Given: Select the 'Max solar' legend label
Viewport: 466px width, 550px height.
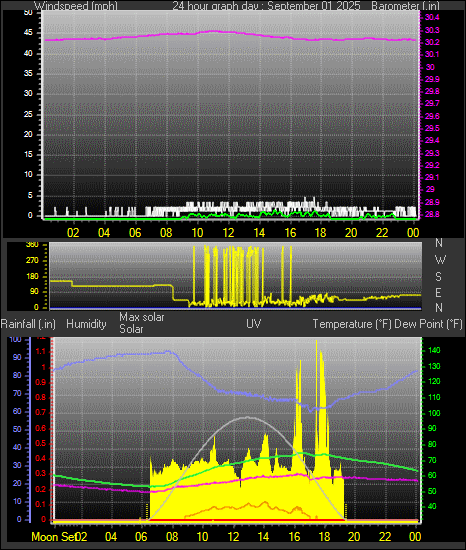Looking at the screenshot, I should coord(142,317).
